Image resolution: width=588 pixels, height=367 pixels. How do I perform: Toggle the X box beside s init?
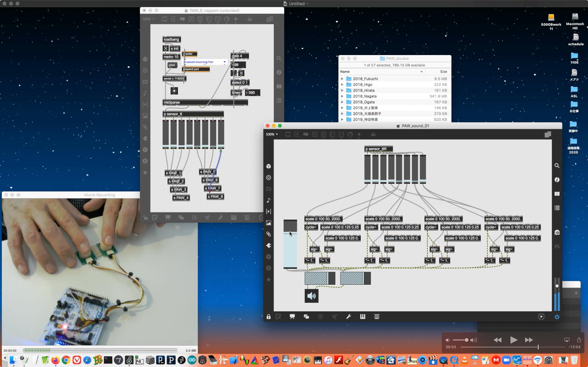166,49
